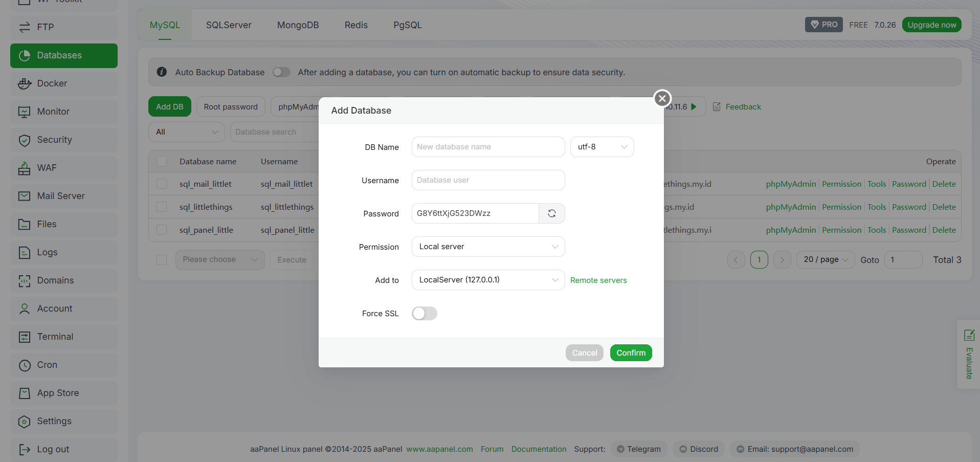Switch to MySQL tab
Image resolution: width=980 pixels, height=462 pixels.
point(165,25)
